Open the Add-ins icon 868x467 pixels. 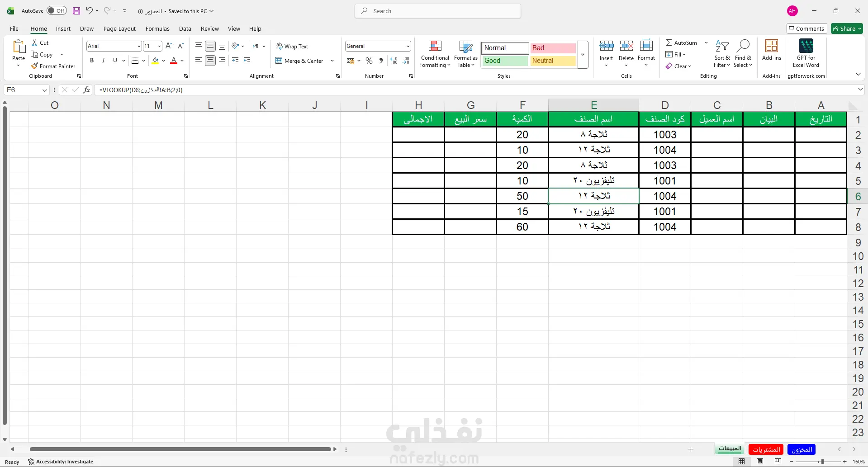772,46
